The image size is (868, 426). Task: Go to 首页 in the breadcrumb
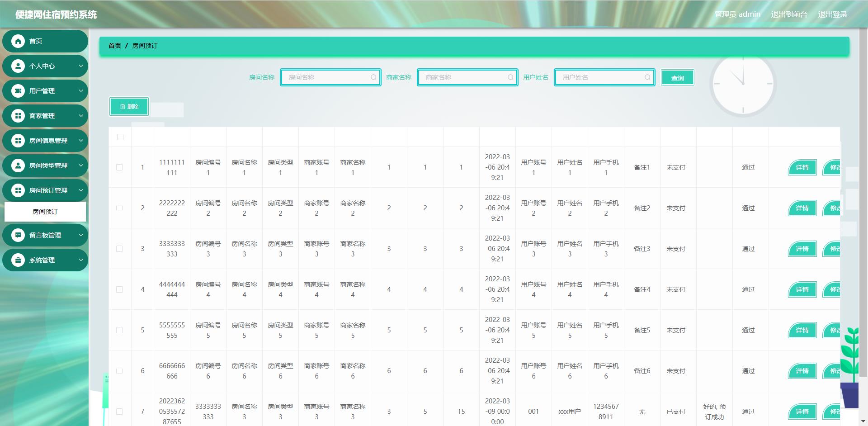pos(115,46)
